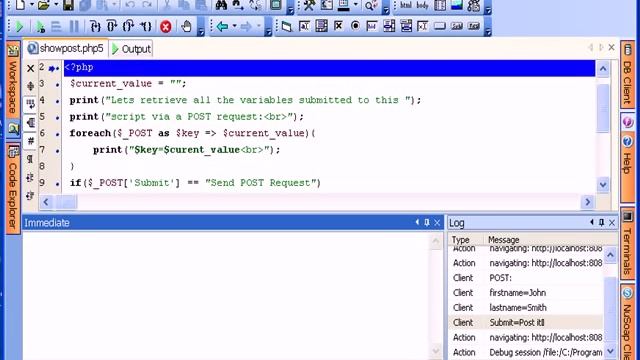Insert html tag from HTML toolbar
Viewport: 640px width, 360px height.
point(406,5)
